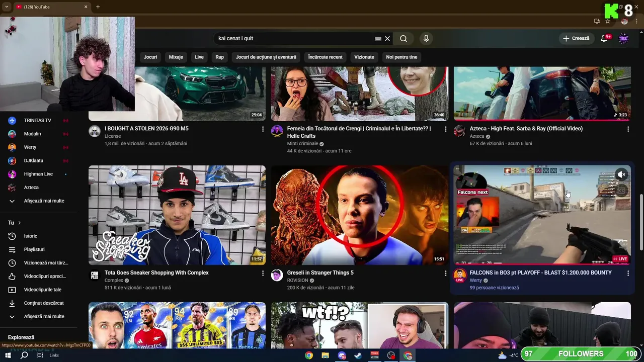Open the on-screen keyboard icon in search box
This screenshot has height=362, width=644.
point(378,39)
